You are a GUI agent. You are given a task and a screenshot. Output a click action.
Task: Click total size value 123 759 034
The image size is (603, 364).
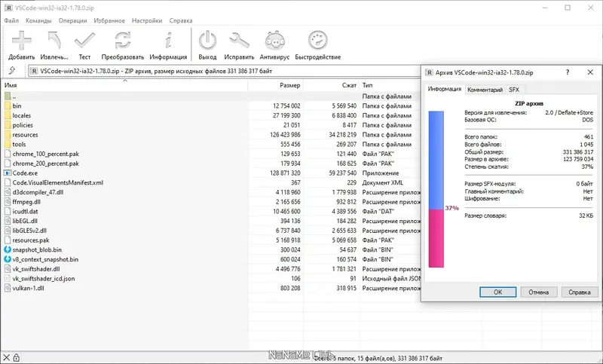[578, 159]
